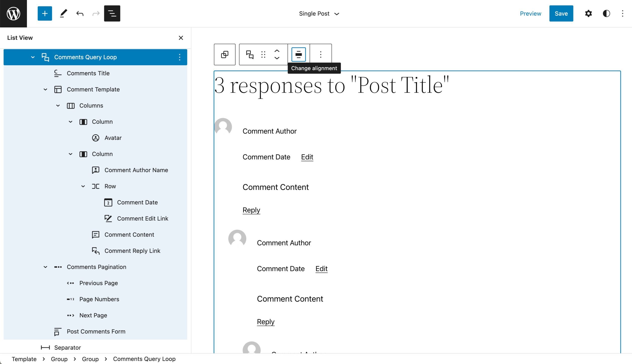The height and width of the screenshot is (364, 632).
Task: Select parent block button in the block toolbar
Action: coord(224,54)
